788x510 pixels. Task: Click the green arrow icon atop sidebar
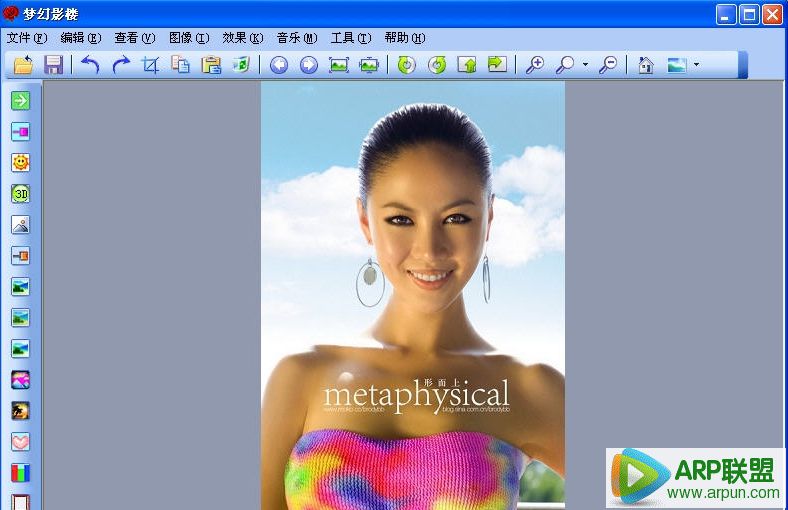(x=20, y=100)
